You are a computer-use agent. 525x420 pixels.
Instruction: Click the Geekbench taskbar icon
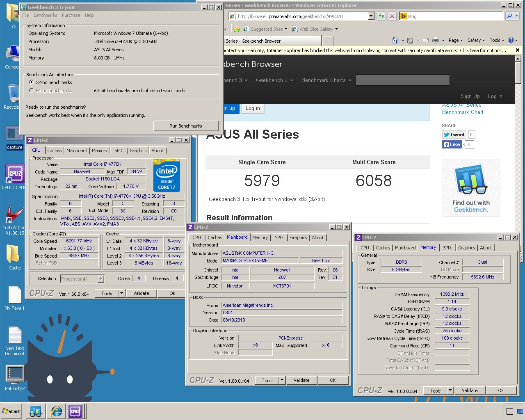click(x=36, y=411)
